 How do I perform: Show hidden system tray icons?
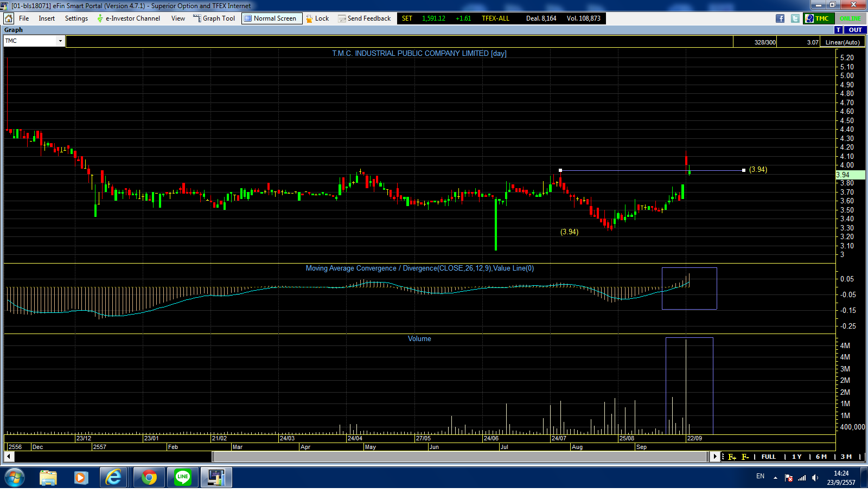775,478
